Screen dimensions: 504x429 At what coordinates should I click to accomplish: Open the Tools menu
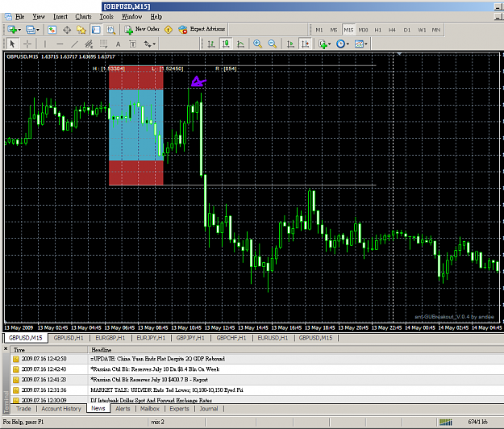point(106,17)
